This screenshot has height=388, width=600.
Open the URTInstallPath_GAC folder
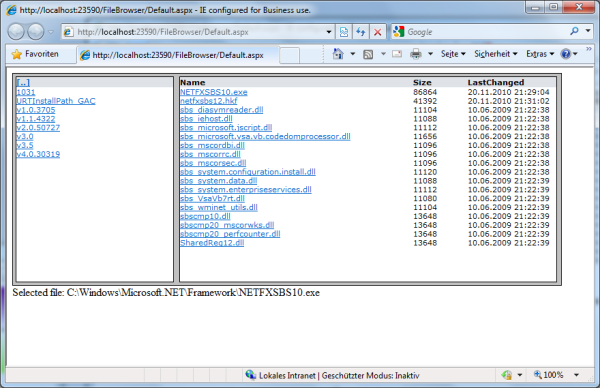click(56, 101)
